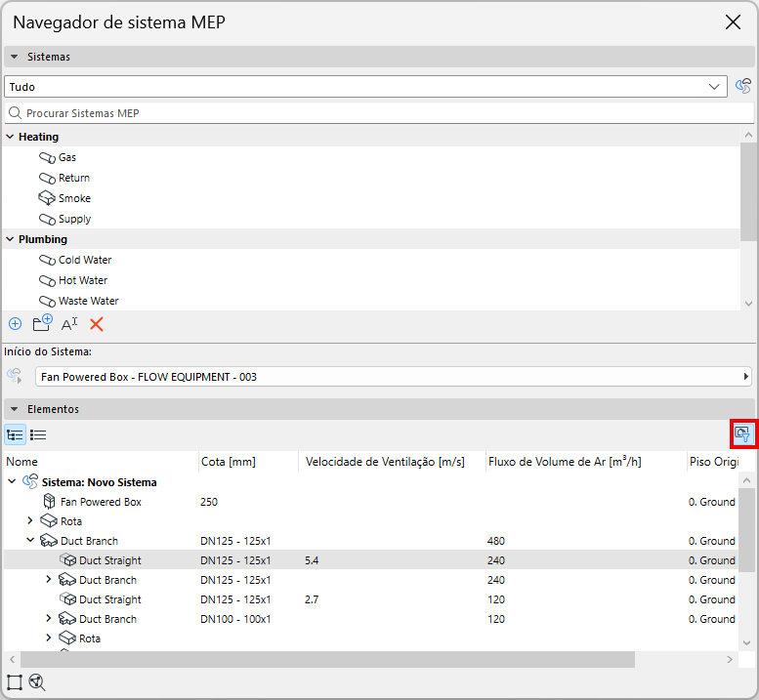The width and height of the screenshot is (759, 700).
Task: Collapse the Heating group
Action: tap(10, 137)
